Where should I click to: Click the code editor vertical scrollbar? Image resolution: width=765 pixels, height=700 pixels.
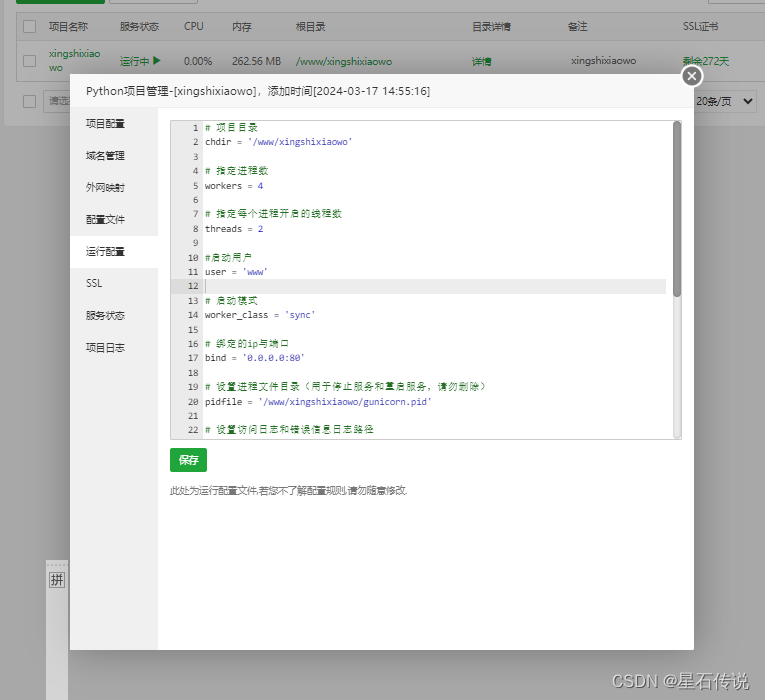click(x=677, y=209)
